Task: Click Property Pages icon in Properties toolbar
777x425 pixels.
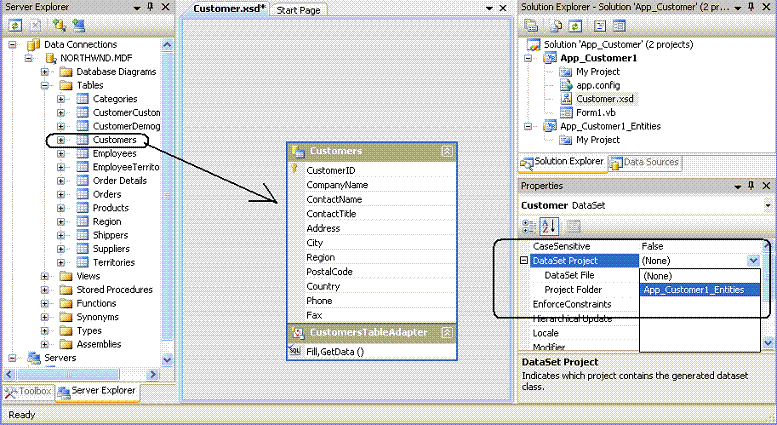Action: (573, 227)
